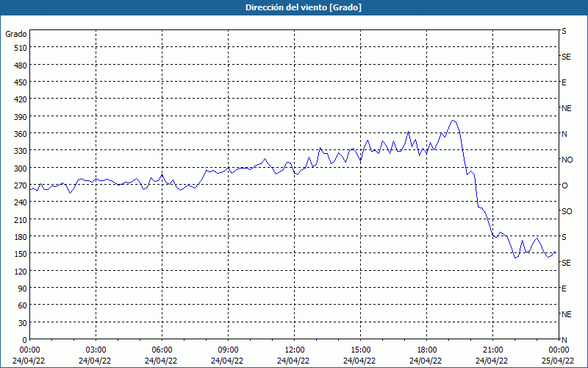The width and height of the screenshot is (588, 368).
Task: Select the 0 degree axis label
Action: (25, 340)
